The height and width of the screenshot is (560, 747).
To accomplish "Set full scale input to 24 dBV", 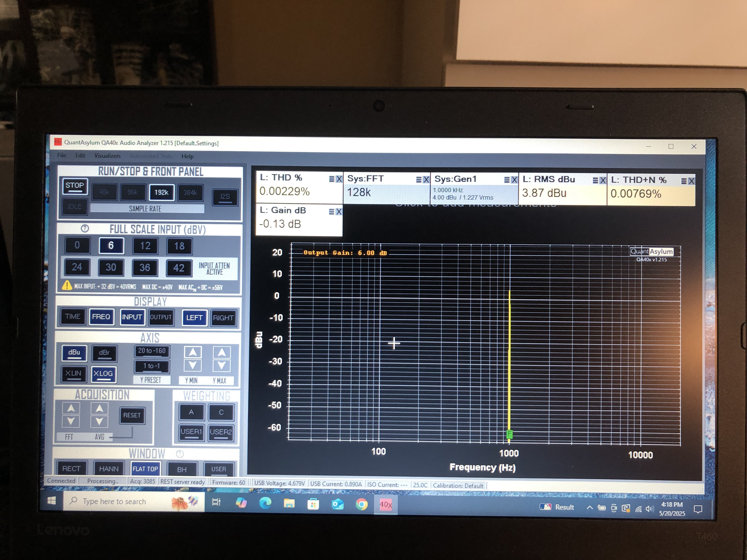I will pos(77,267).
